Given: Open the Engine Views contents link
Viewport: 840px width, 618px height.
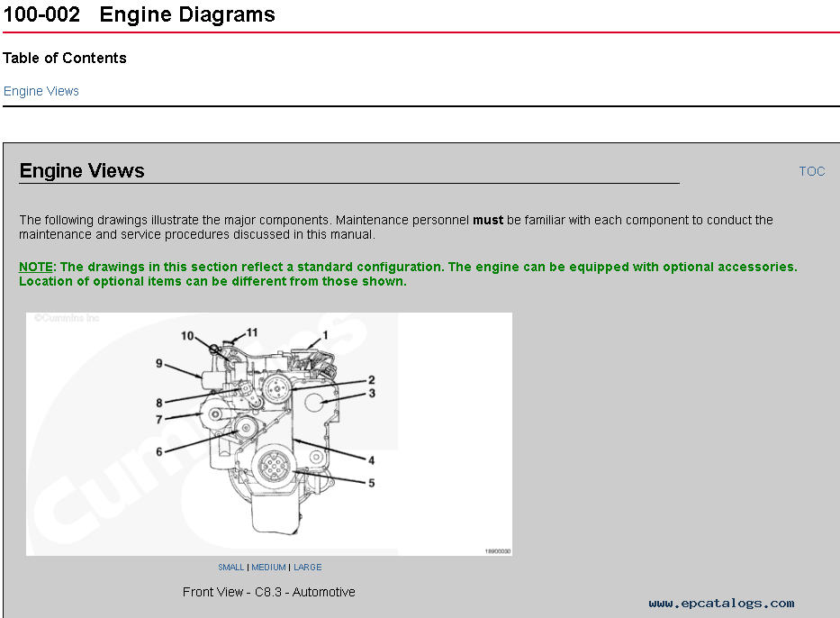Looking at the screenshot, I should click(x=41, y=91).
